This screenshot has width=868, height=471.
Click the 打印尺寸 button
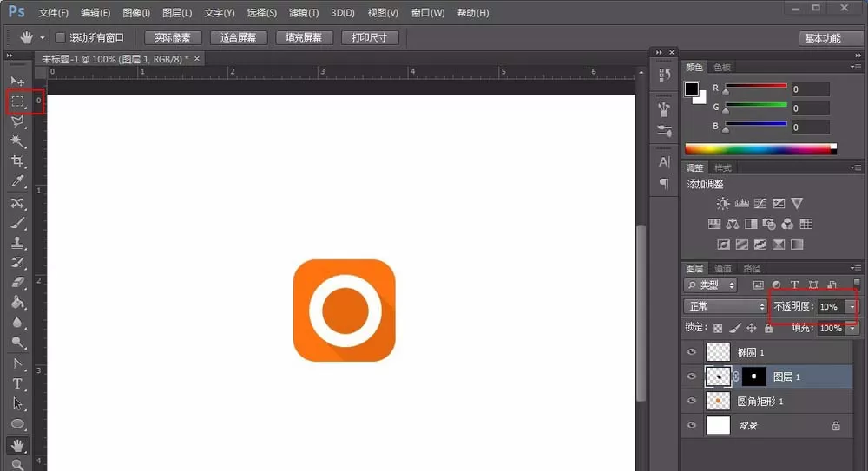point(369,37)
